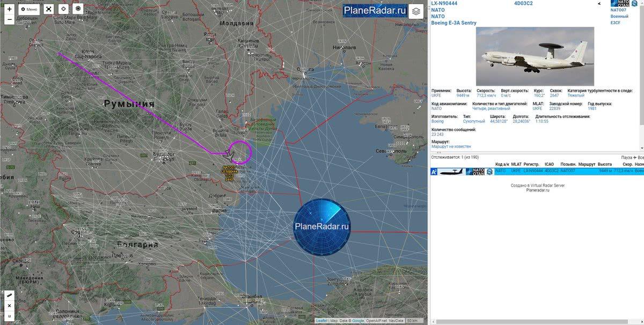Open the map layers selector
This screenshot has width=644, height=325.
[416, 11]
